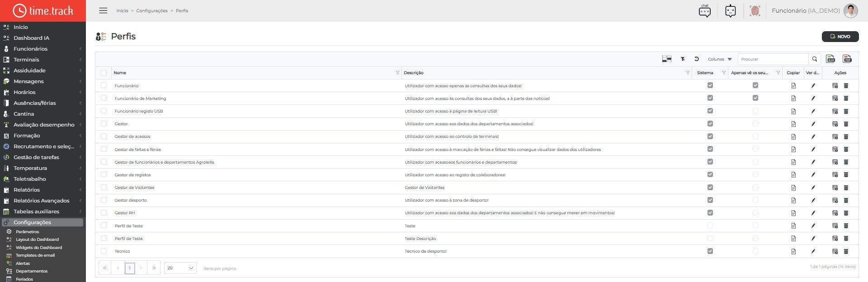
Task: Open Funcionário (IA_DEMO) user label
Action: tap(806, 11)
